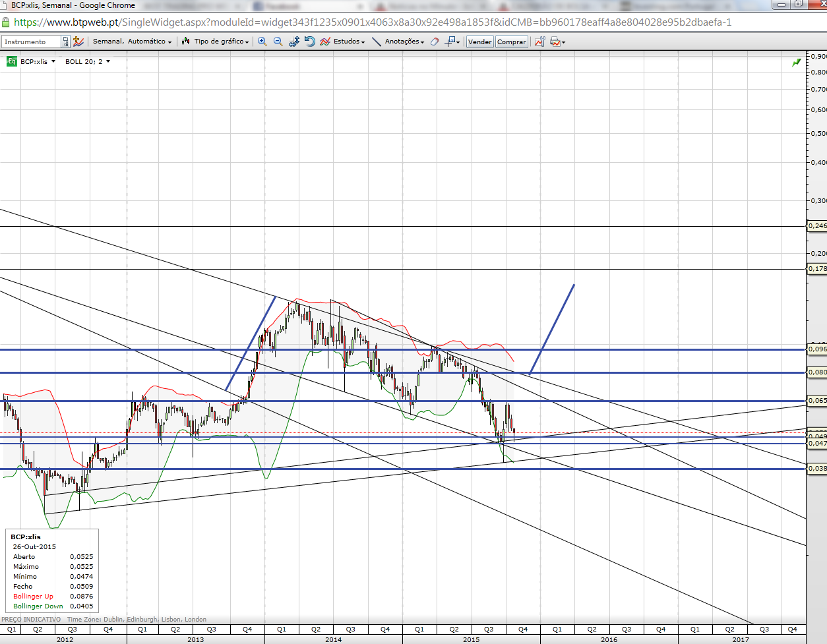Viewport: 827px width, 644px height.
Task: Click the 0,038 price level label
Action: (817, 468)
